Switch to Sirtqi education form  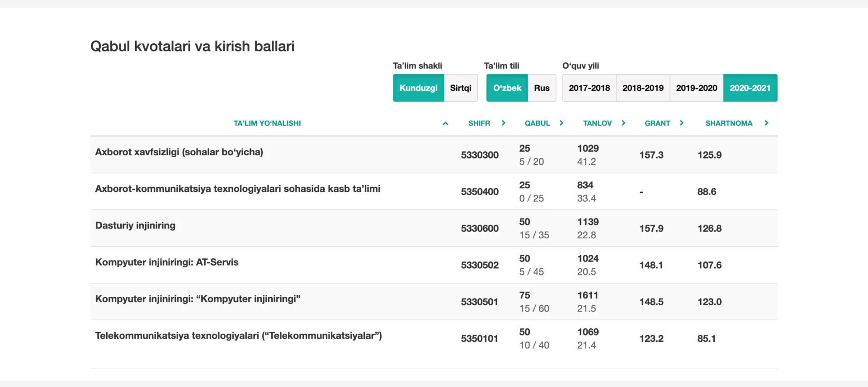pyautogui.click(x=461, y=88)
